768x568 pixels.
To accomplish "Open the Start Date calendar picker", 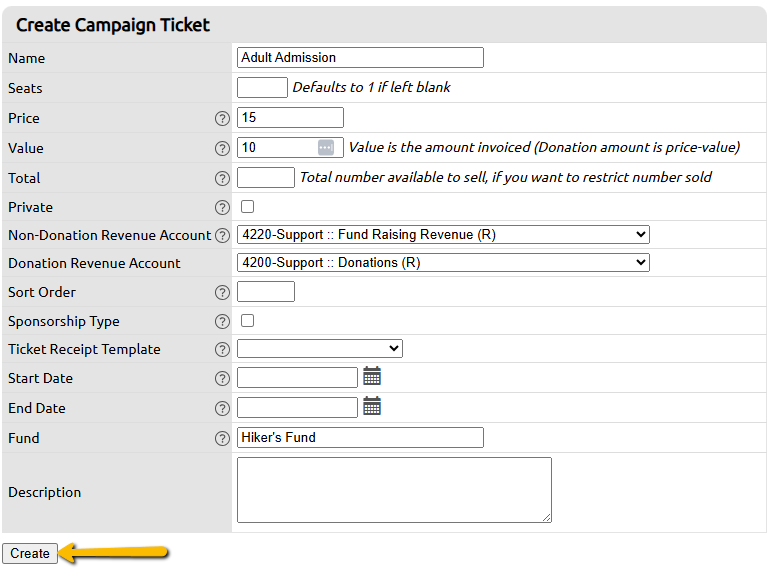I will tap(372, 376).
